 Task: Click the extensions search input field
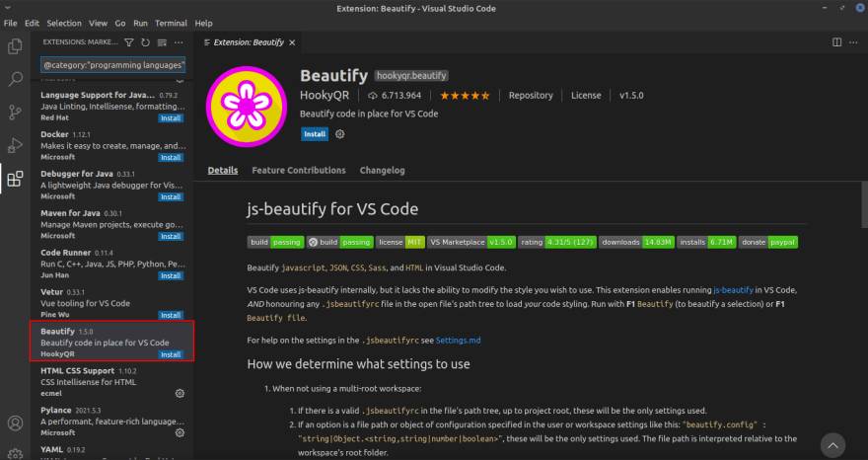(112, 65)
